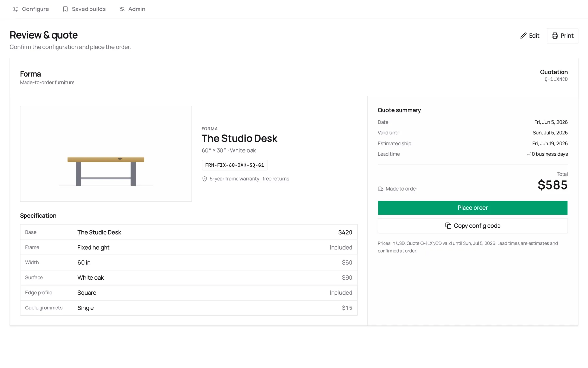Viewport: 588px width, 368px height.
Task: Open the Admin section
Action: pyautogui.click(x=132, y=9)
